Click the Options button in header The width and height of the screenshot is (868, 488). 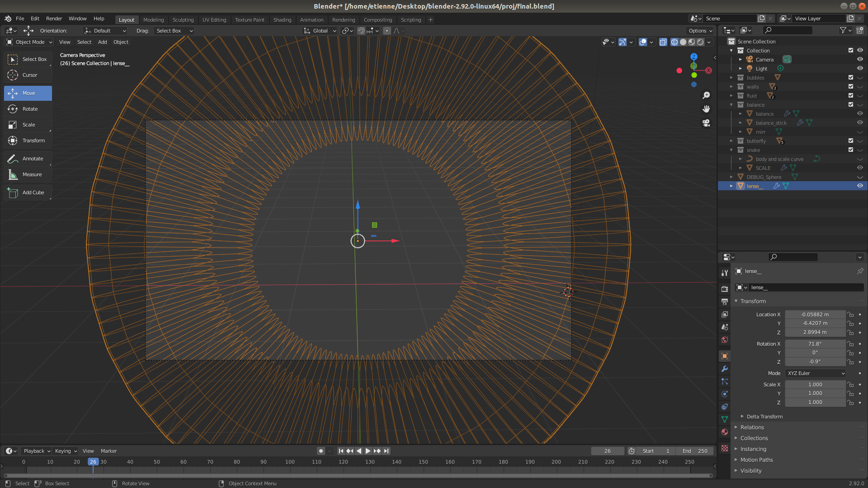pyautogui.click(x=700, y=31)
